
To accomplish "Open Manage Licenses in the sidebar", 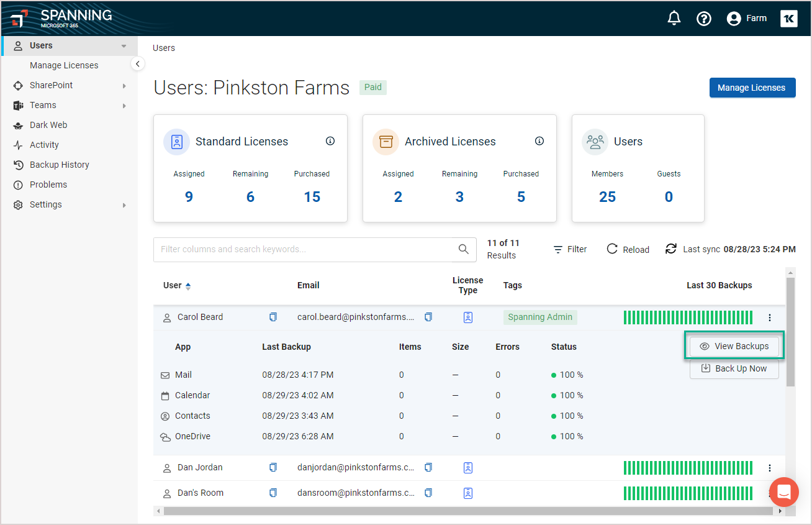I will 64,65.
